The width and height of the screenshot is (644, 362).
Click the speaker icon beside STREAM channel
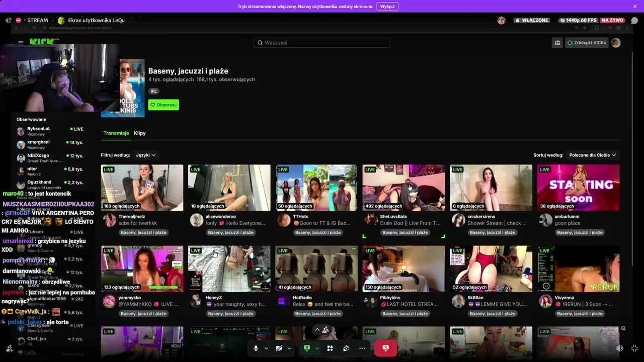tap(8, 21)
